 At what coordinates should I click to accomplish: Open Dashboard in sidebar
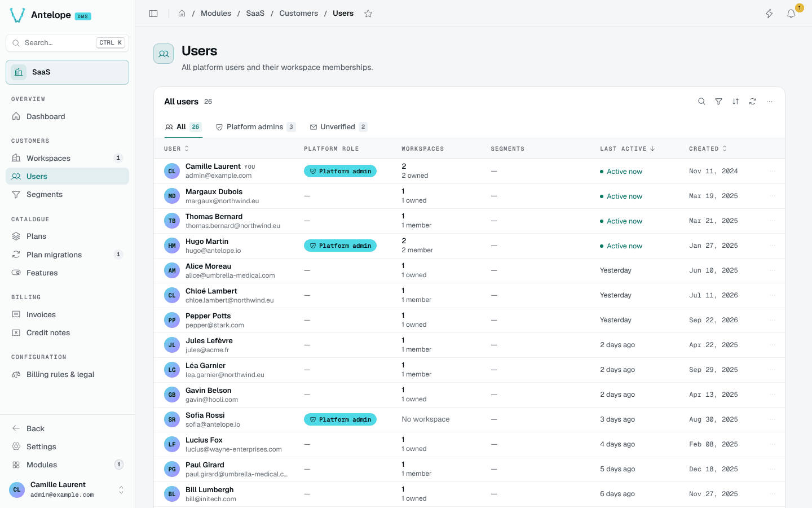[67, 116]
